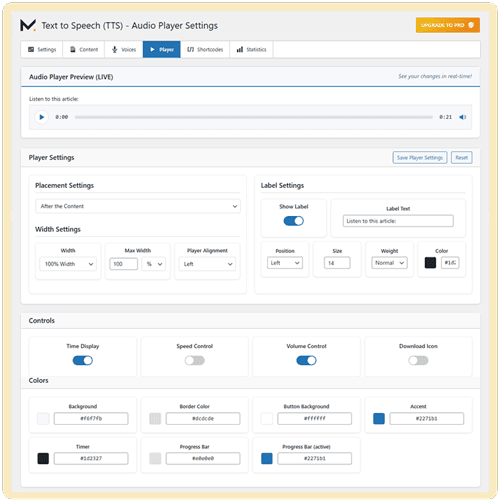Click the Label Text input field
This screenshot has width=501, height=501.
coord(398,221)
